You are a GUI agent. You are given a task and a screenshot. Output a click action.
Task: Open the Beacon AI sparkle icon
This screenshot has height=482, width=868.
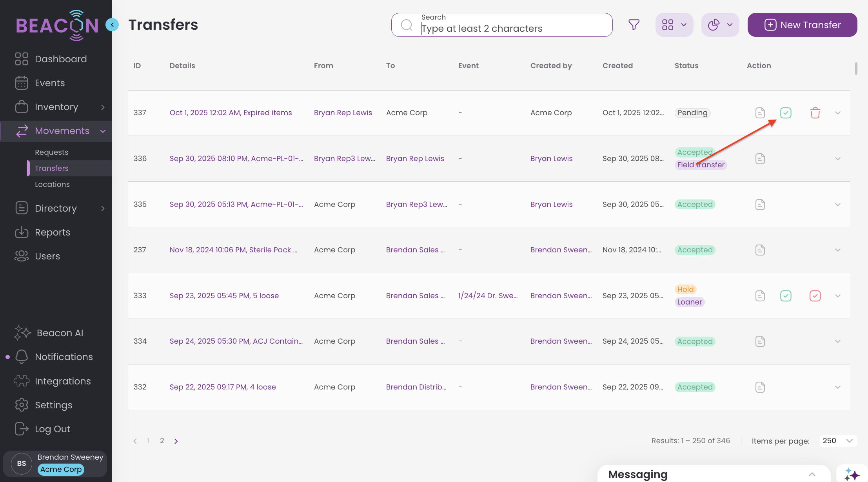22,333
